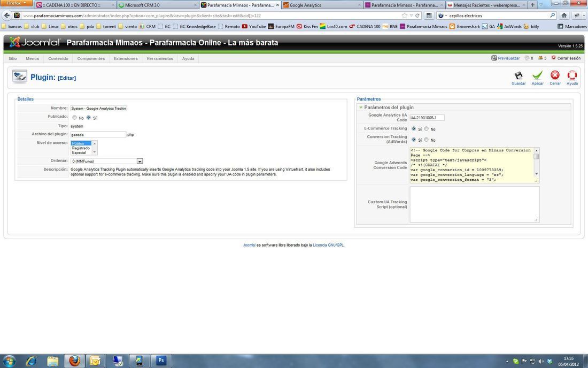Set E-Commerce Tracking to No

pos(427,129)
